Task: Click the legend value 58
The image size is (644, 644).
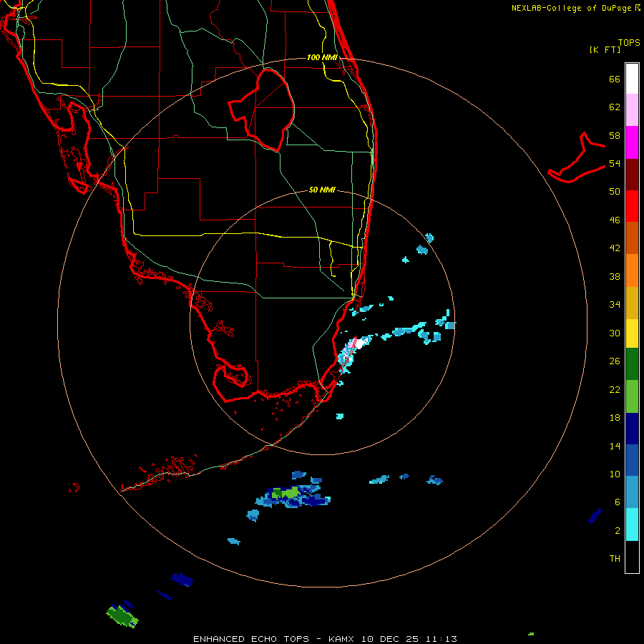Action: [615, 135]
